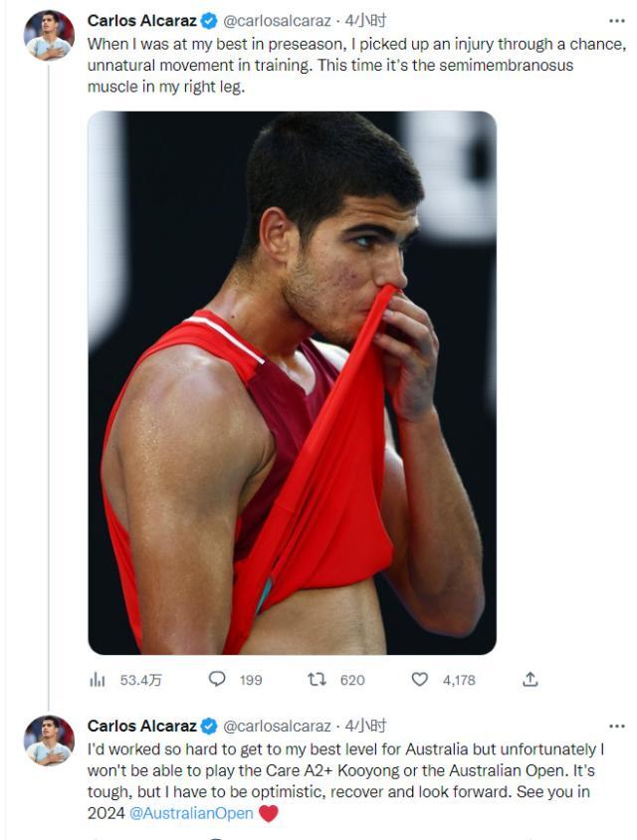The height and width of the screenshot is (840, 637).
Task: Open the @carlosalcaraz handle in the second tweet
Action: pos(277,726)
